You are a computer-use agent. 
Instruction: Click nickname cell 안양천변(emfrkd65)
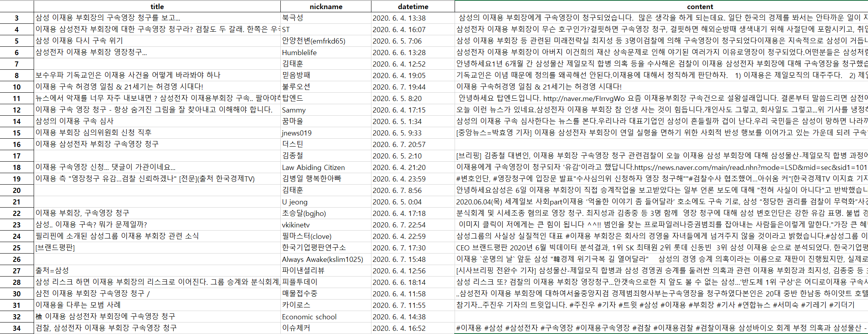326,41
